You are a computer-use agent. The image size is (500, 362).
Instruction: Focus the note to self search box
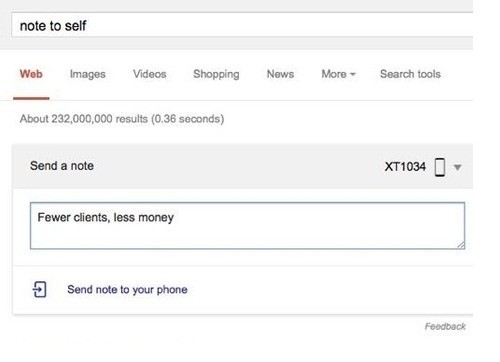tap(242, 25)
